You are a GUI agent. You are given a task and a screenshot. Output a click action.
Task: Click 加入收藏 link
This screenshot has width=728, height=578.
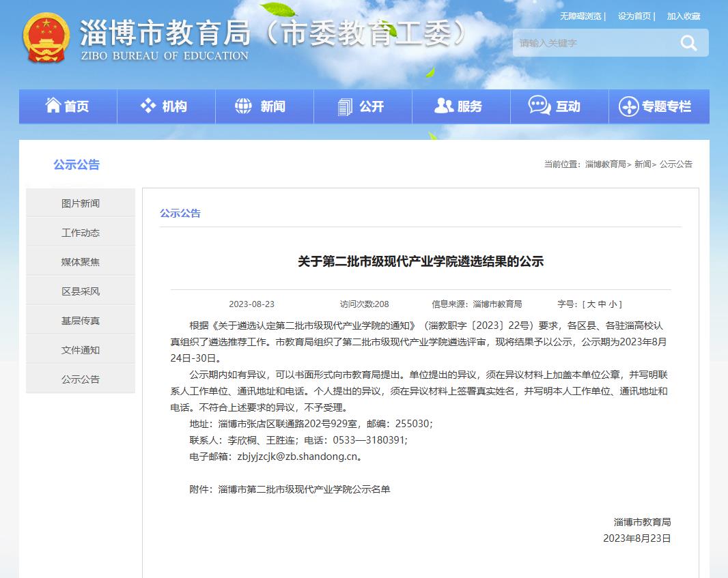(x=684, y=16)
